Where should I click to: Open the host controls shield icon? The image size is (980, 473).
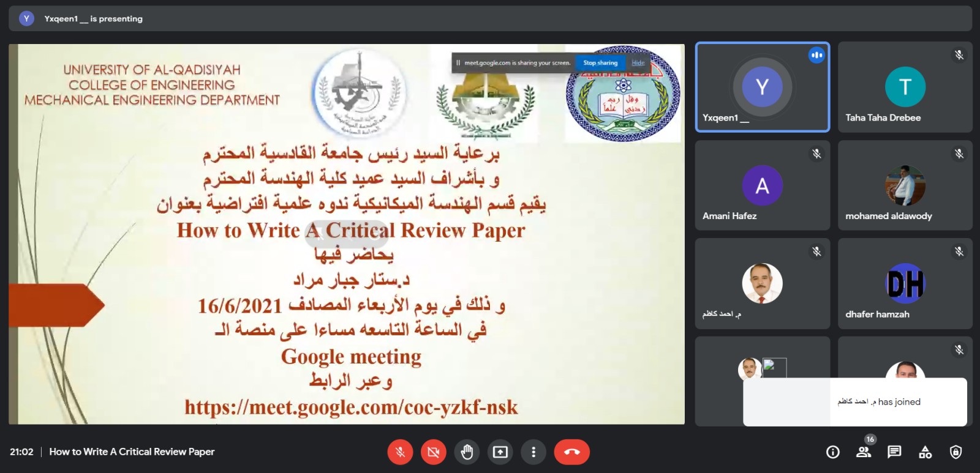coord(956,452)
